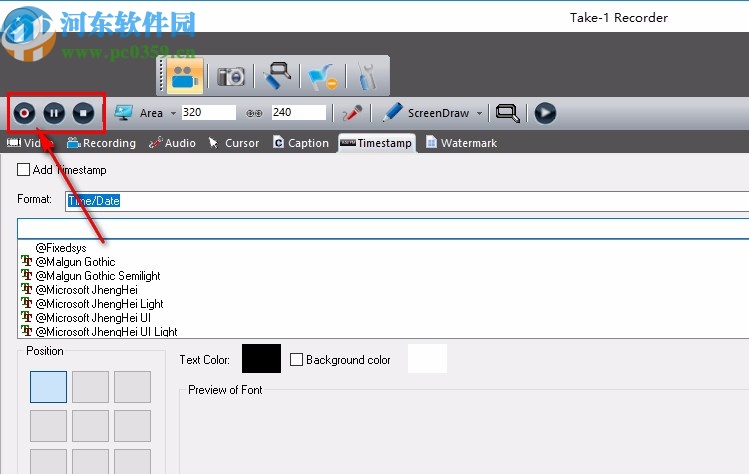The image size is (749, 474).
Task: Switch to the Watermark tab
Action: (x=461, y=143)
